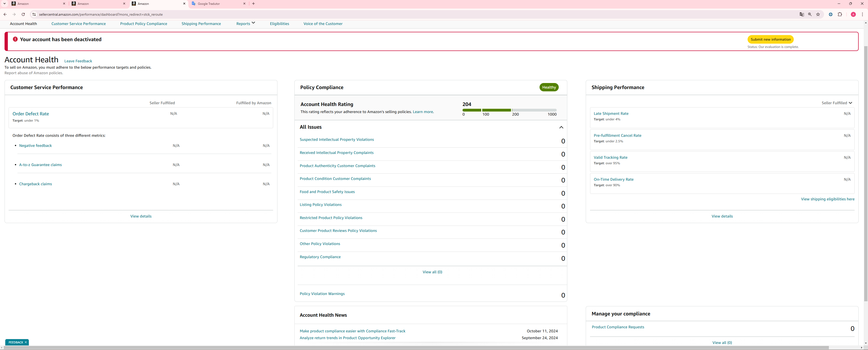Open Policy Violation Warnings link
The image size is (868, 350).
pyautogui.click(x=322, y=294)
